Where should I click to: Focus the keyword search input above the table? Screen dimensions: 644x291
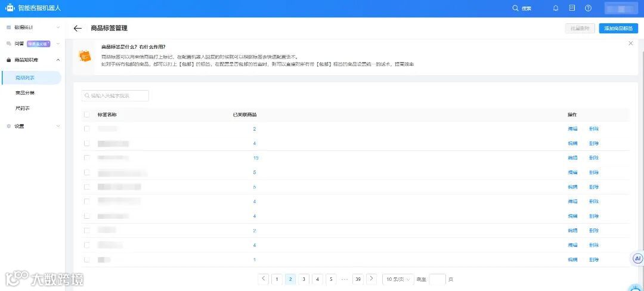[x=115, y=95]
